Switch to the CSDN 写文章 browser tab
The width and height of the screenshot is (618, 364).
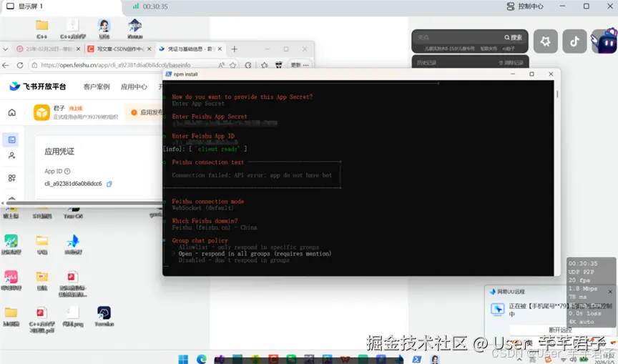point(119,49)
